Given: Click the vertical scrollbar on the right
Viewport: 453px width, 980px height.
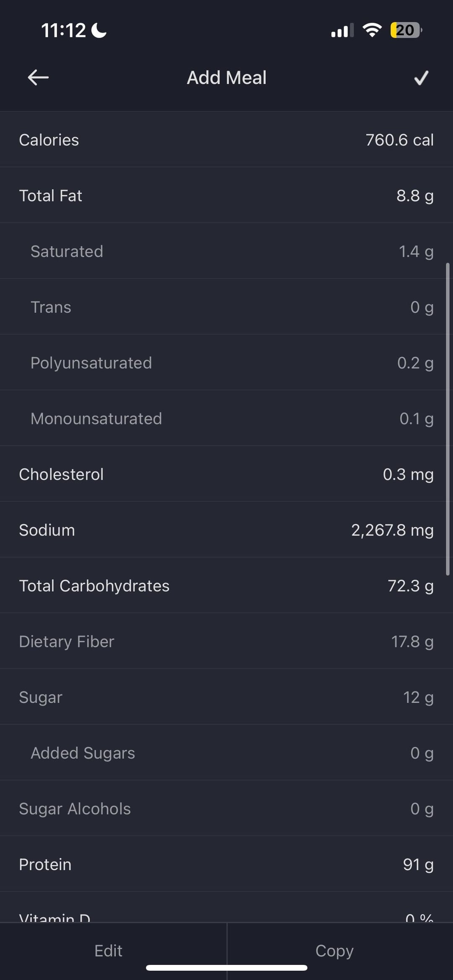Looking at the screenshot, I should coord(448,419).
